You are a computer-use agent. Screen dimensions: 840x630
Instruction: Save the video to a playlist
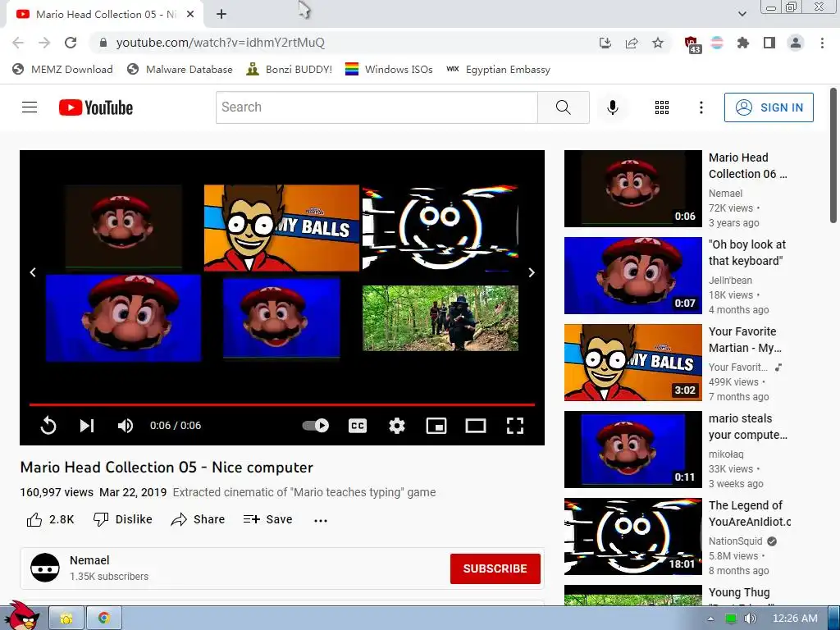[267, 519]
